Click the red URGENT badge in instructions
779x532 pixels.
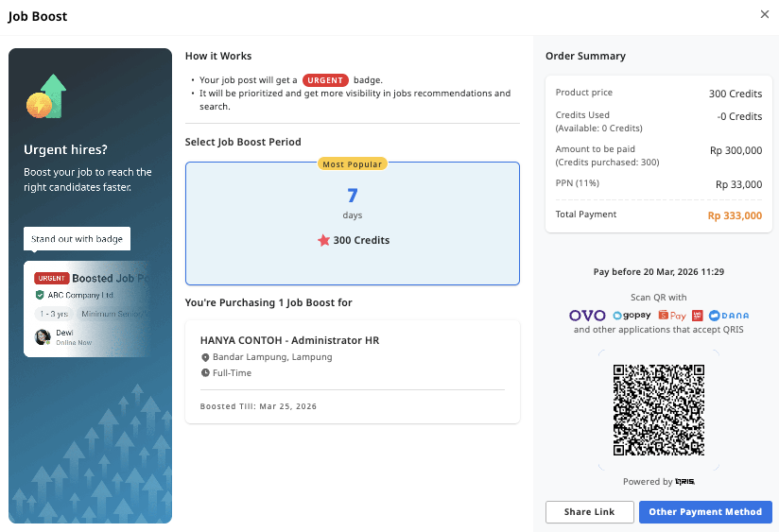pyautogui.click(x=325, y=80)
